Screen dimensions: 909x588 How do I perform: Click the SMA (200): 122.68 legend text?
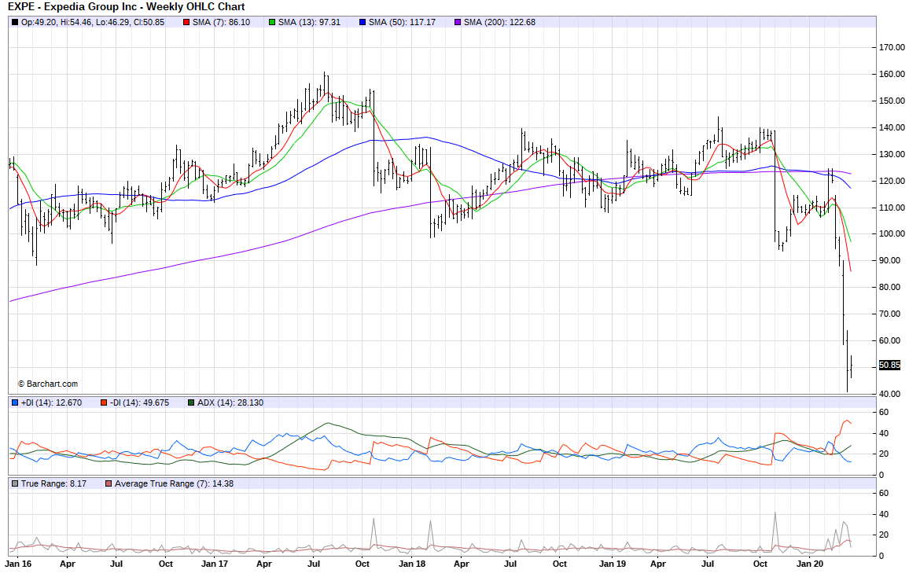click(499, 22)
